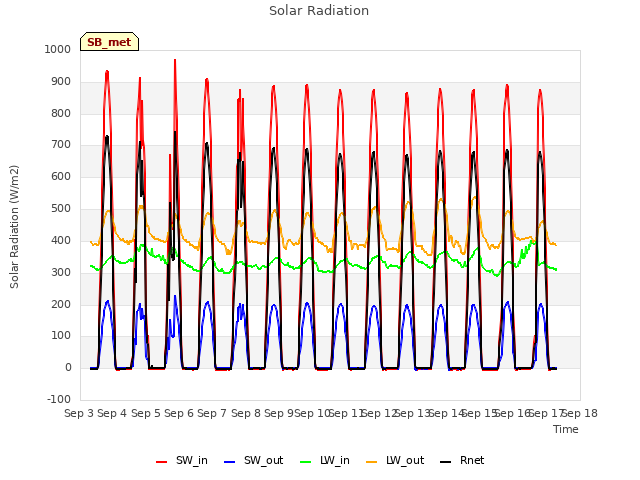Click the 0 y-axis tick label
The height and width of the screenshot is (480, 640).
[68, 367]
